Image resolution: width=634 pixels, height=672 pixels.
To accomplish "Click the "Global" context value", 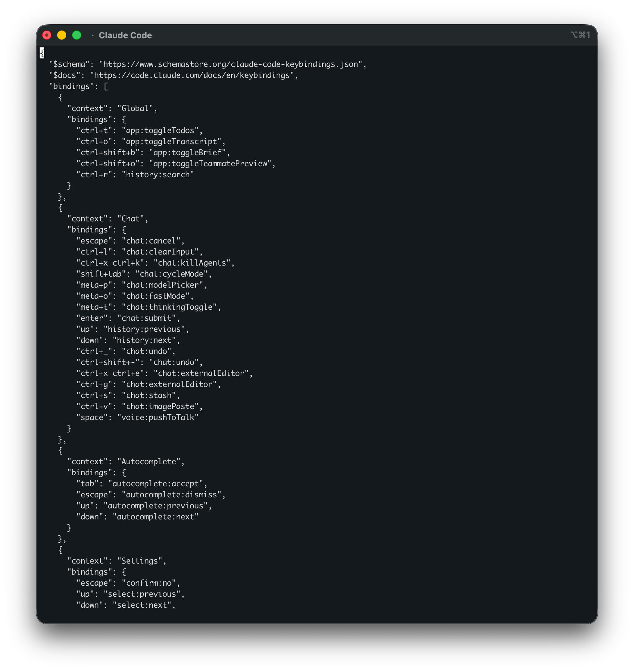I will (135, 108).
